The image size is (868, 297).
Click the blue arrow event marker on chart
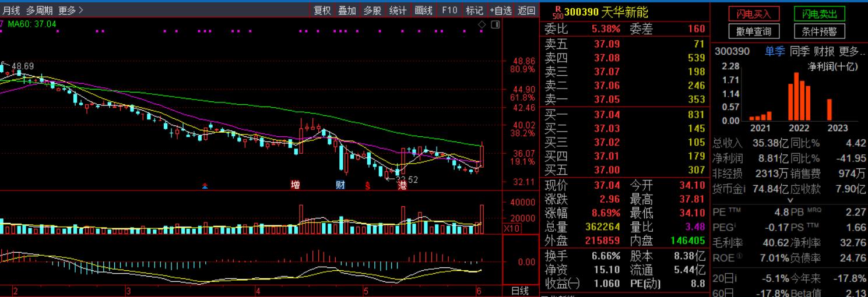[x=205, y=186]
